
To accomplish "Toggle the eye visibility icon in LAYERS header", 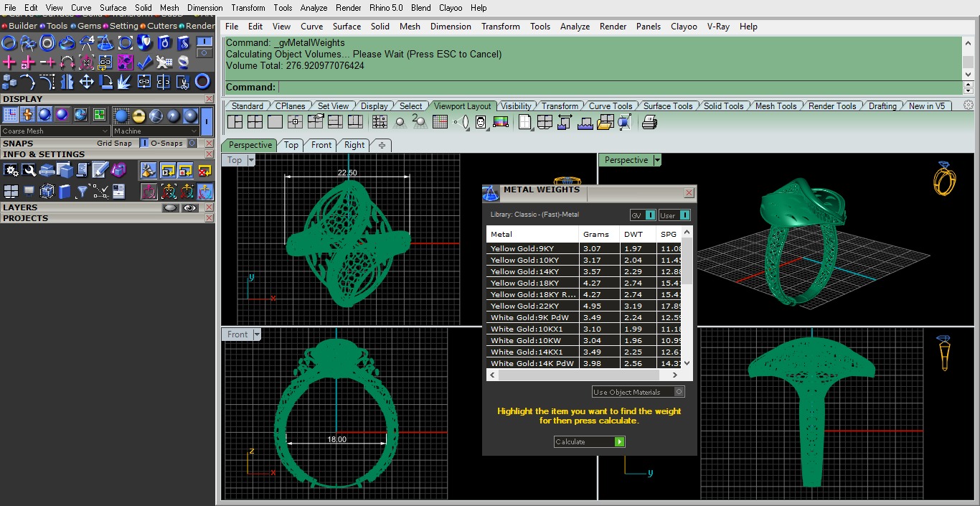I will pyautogui.click(x=189, y=207).
